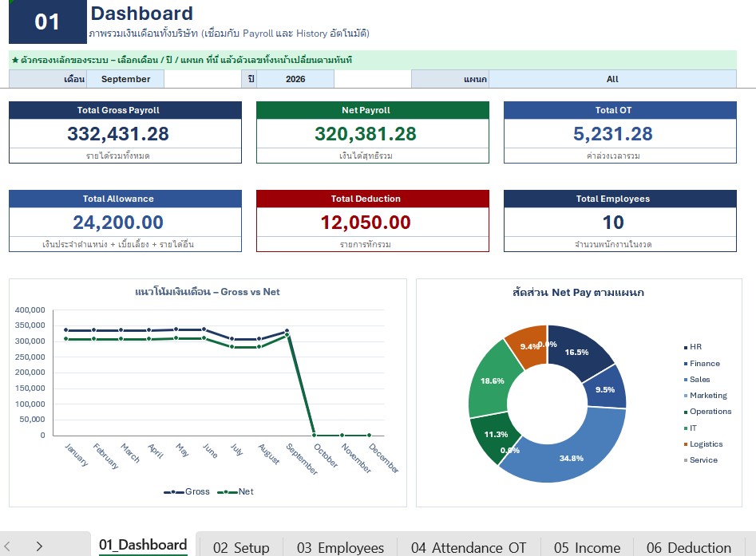Click the Sales legend color marker
This screenshot has height=556, width=756.
click(686, 380)
